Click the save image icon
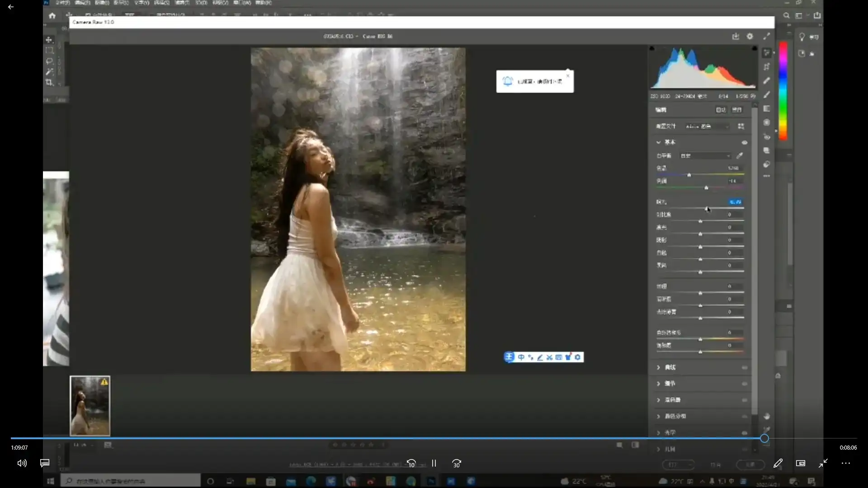This screenshot has width=868, height=488. point(736,36)
